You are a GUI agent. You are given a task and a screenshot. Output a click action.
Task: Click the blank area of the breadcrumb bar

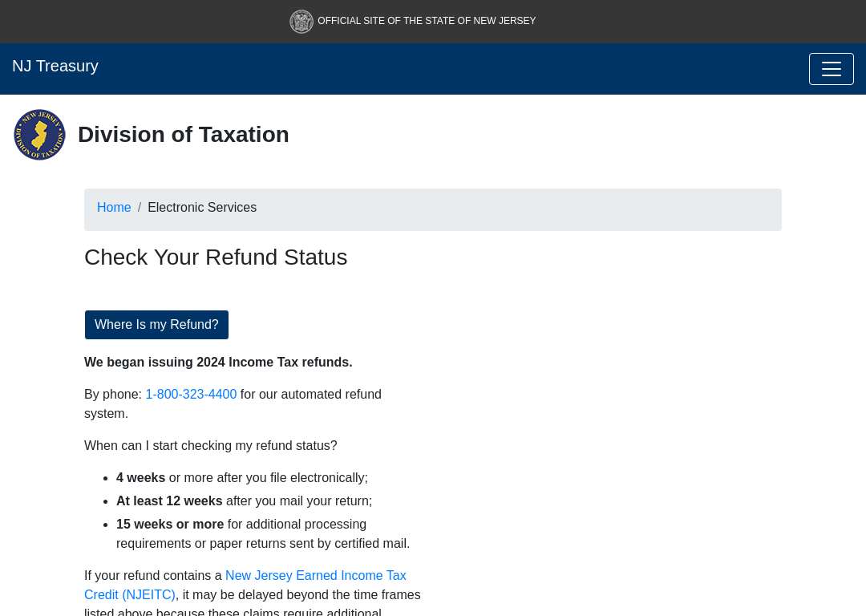pos(519,210)
